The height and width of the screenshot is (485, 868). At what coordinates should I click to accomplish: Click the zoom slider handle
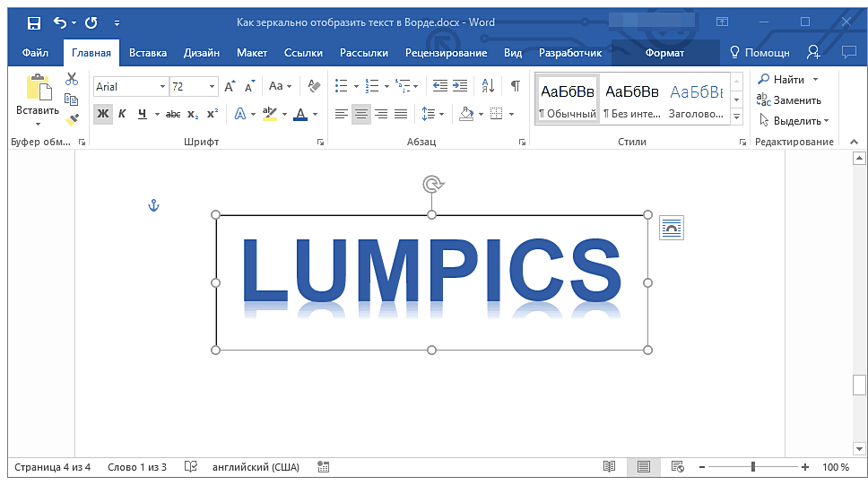pyautogui.click(x=753, y=467)
